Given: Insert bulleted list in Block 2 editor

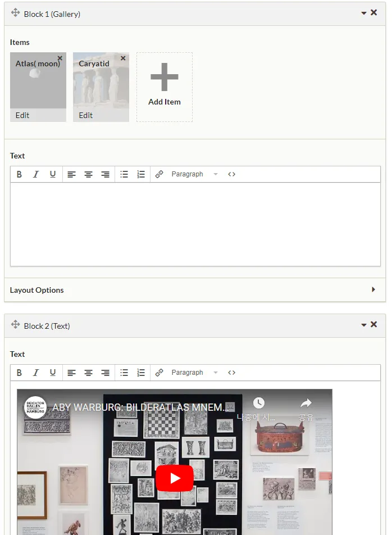Looking at the screenshot, I should point(124,373).
